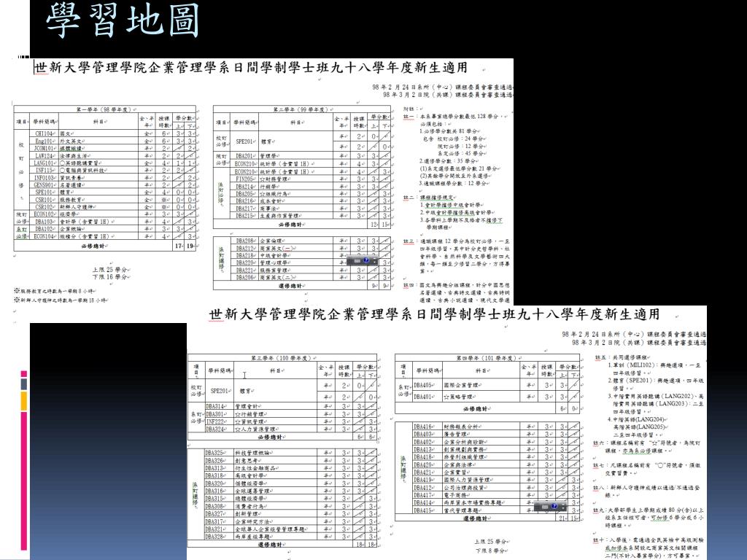Select course code DBA103
The height and width of the screenshot is (560, 747).
(44, 222)
